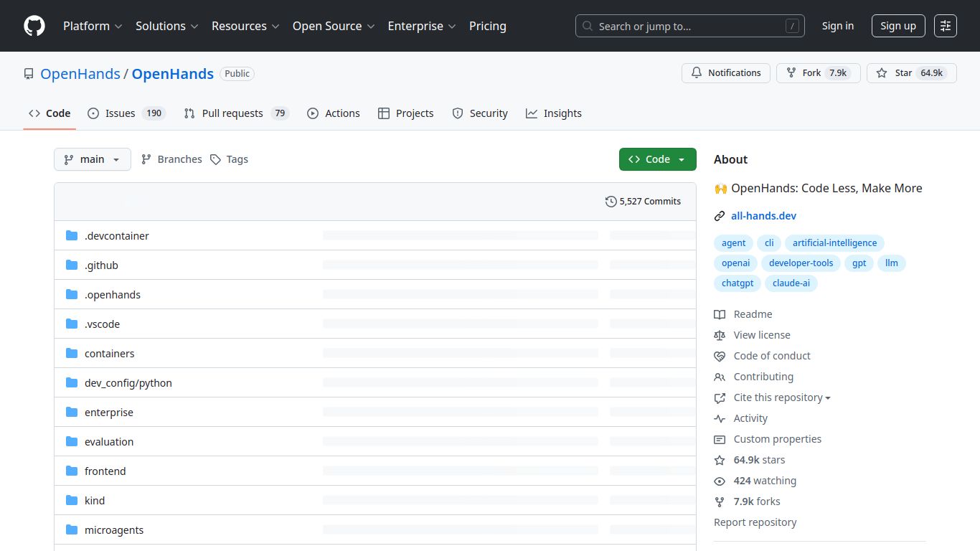Focus the Search or jump to field

[x=689, y=27]
